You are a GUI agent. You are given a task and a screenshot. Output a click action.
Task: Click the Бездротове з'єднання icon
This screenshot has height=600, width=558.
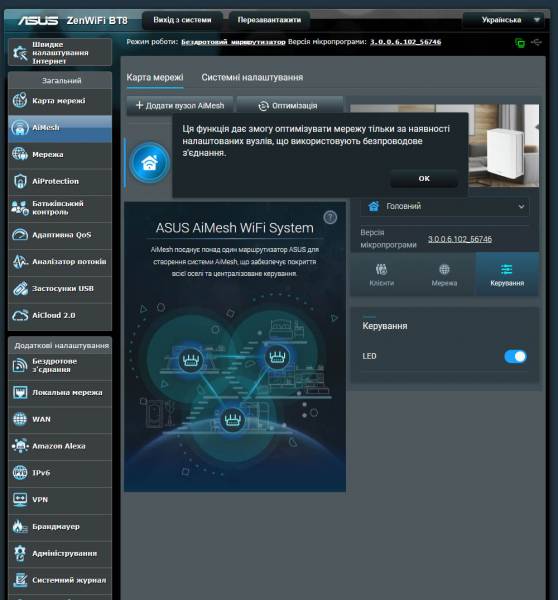(x=20, y=365)
